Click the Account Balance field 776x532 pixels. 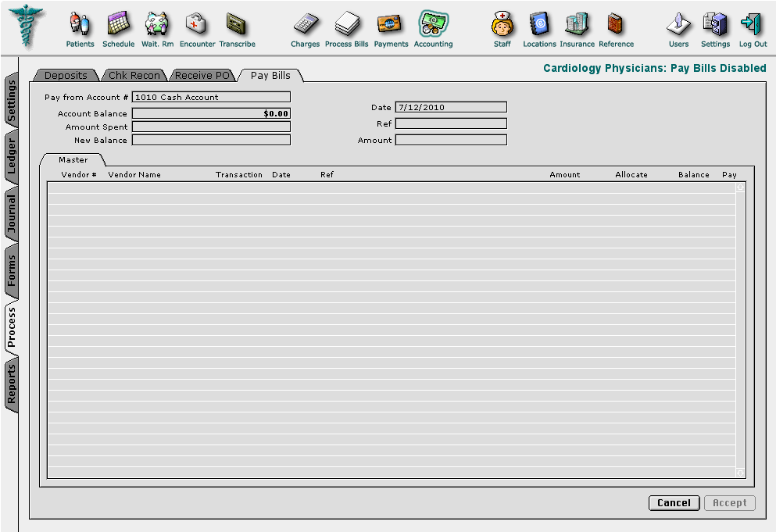211,113
